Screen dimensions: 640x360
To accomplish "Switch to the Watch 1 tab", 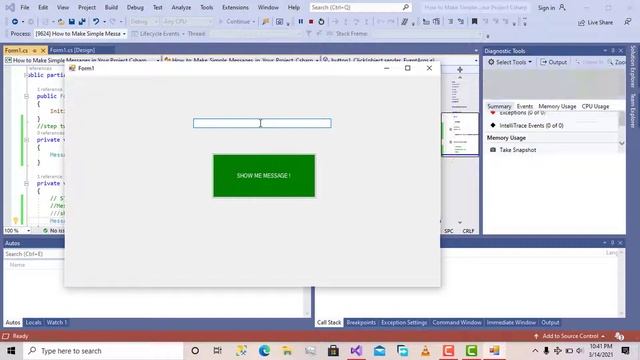I will [56, 322].
